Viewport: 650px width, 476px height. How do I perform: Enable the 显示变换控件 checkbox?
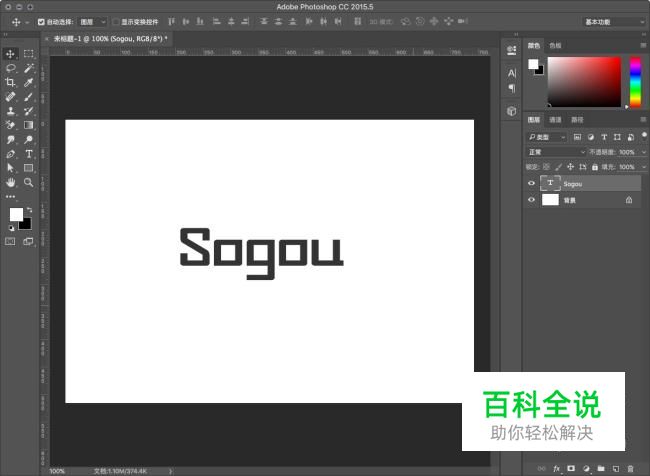point(115,21)
